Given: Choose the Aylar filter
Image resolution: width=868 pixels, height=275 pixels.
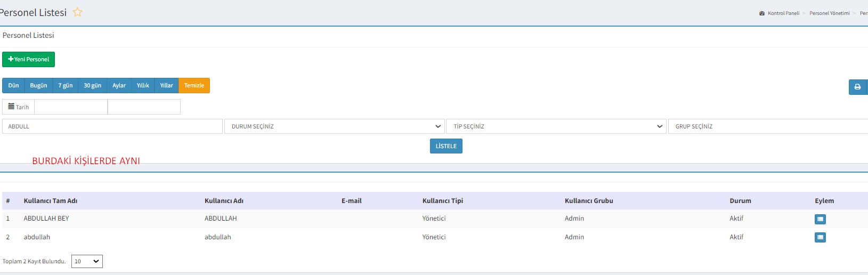Looking at the screenshot, I should [119, 85].
